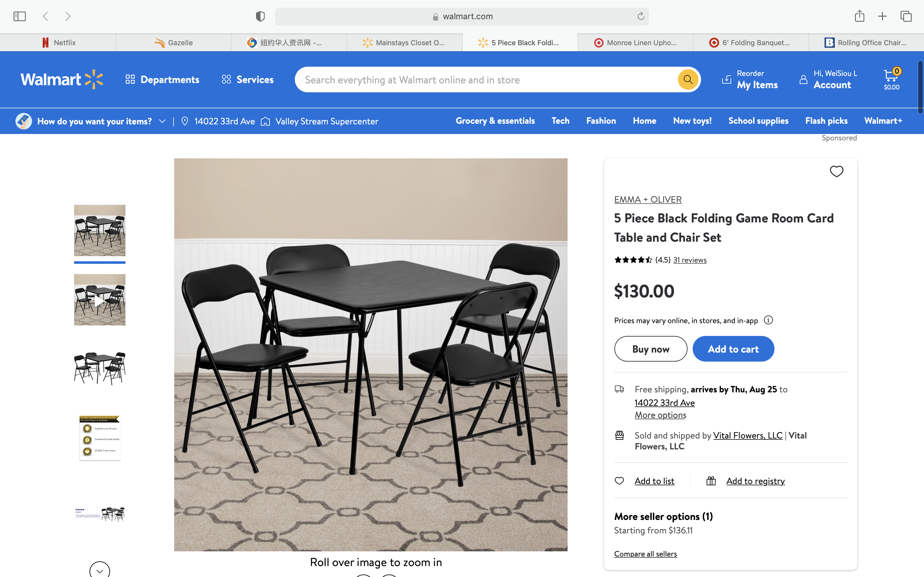Select the third product thumbnail image
This screenshot has height=577, width=924.
100,368
